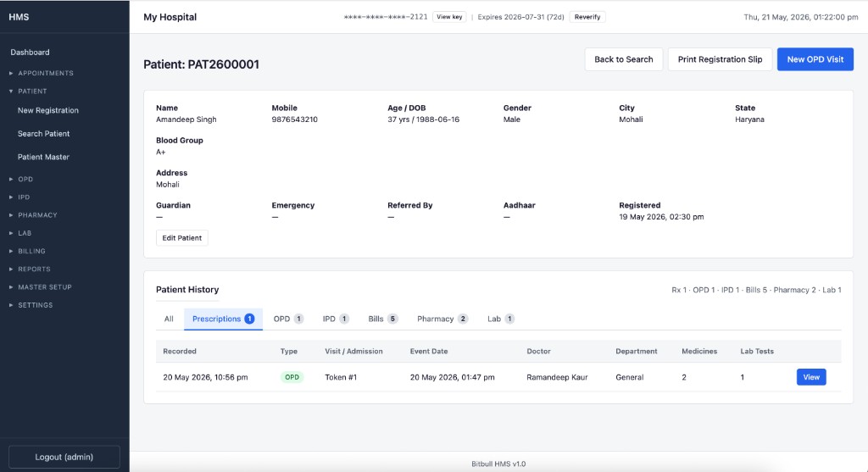Click the General department cell
868x472 pixels.
coord(630,377)
